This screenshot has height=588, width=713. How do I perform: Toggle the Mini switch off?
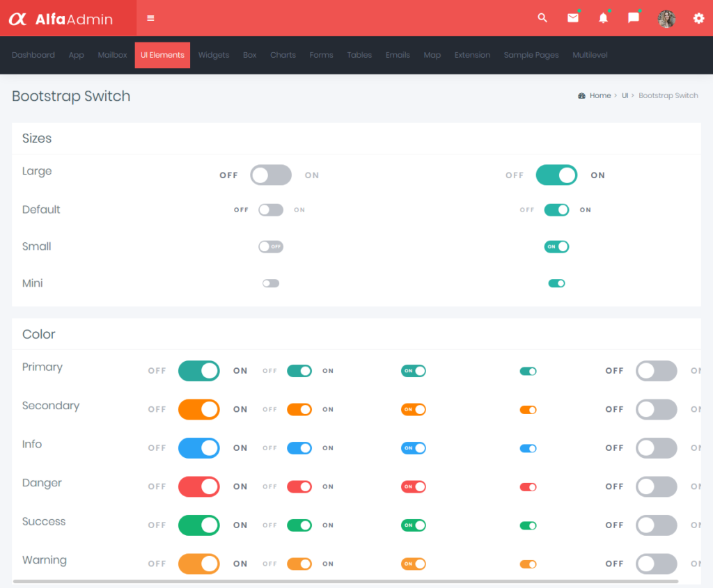[556, 283]
